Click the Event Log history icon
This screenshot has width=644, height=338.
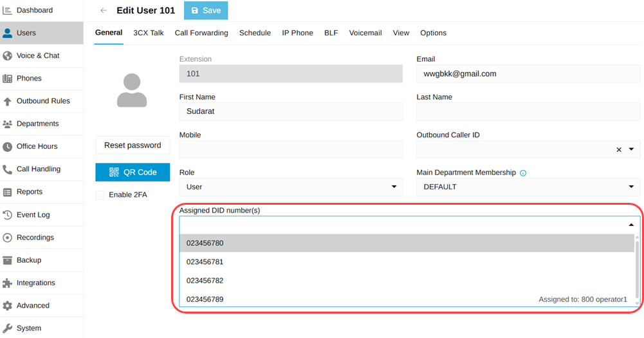pyautogui.click(x=7, y=214)
